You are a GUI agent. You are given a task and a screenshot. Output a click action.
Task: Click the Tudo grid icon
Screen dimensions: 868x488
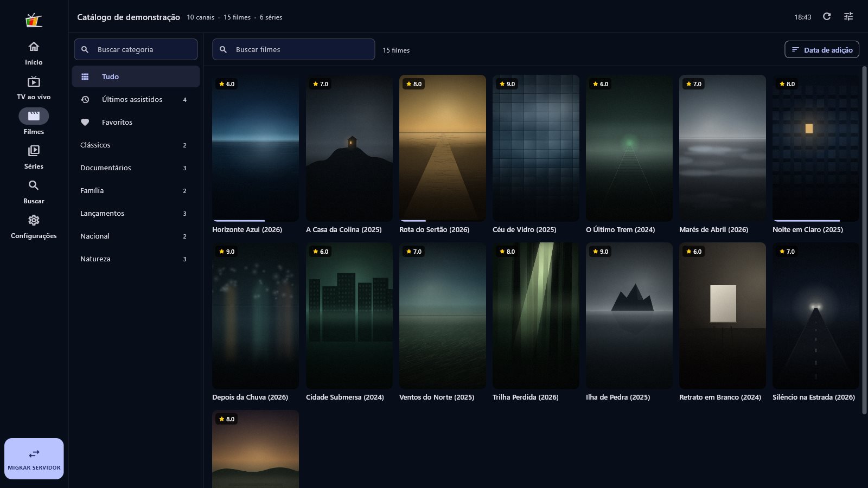coord(85,76)
